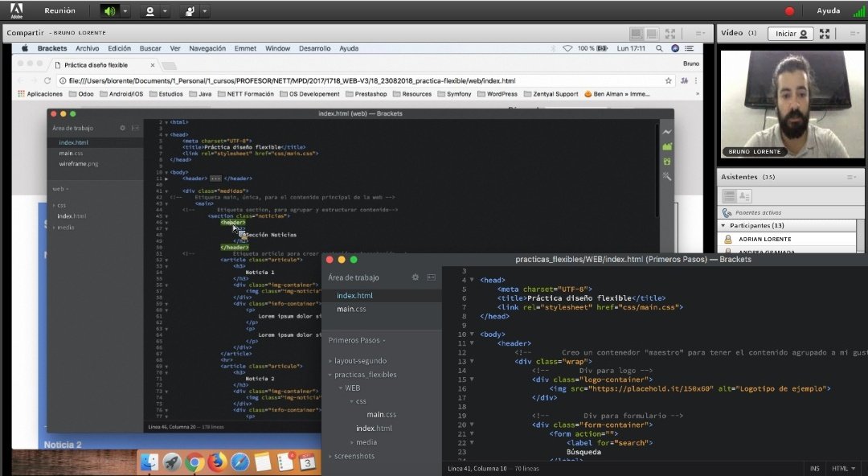This screenshot has width=868, height=476.
Task: Open wireframe.png in back Brackets working files
Action: click(x=79, y=164)
